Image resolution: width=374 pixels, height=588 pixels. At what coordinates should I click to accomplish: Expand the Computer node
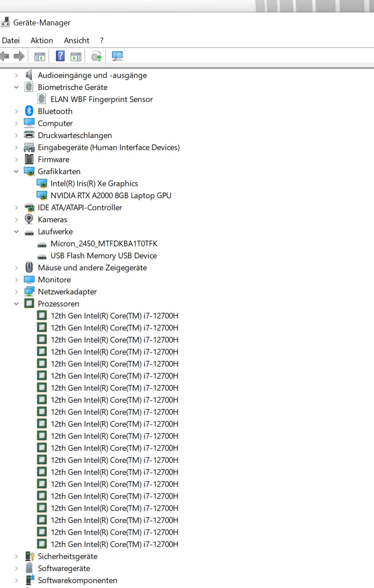(x=16, y=123)
